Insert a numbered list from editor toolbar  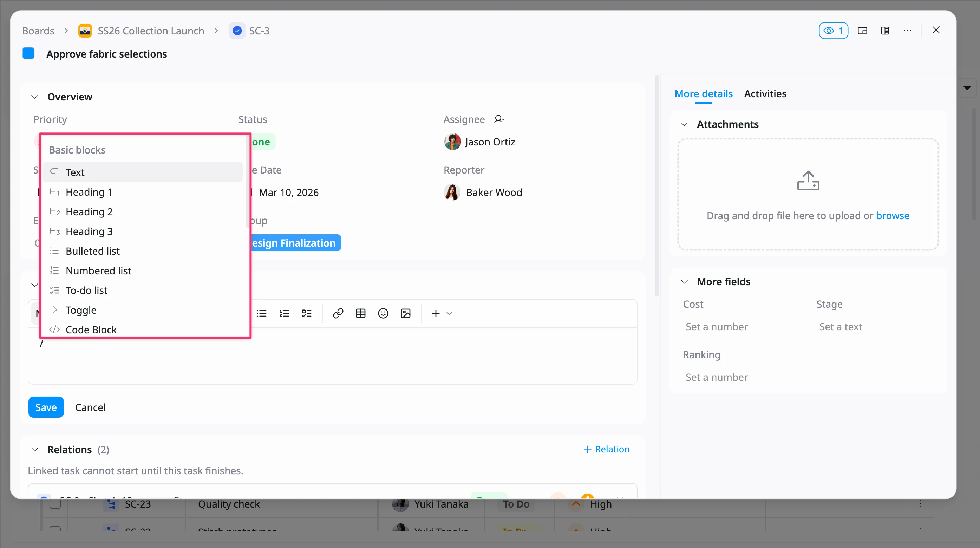coord(284,313)
